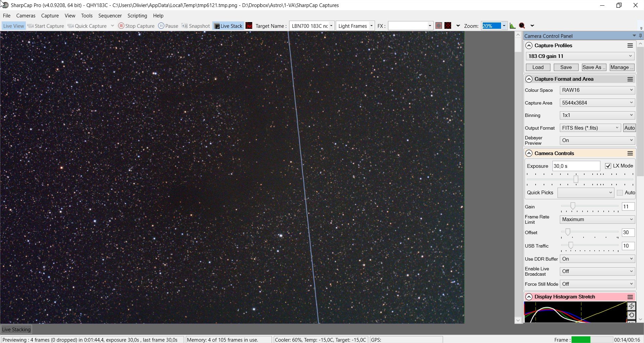Viewport: 644px width, 343px height.
Task: Pin the Camera Control Panel
Action: (640, 36)
